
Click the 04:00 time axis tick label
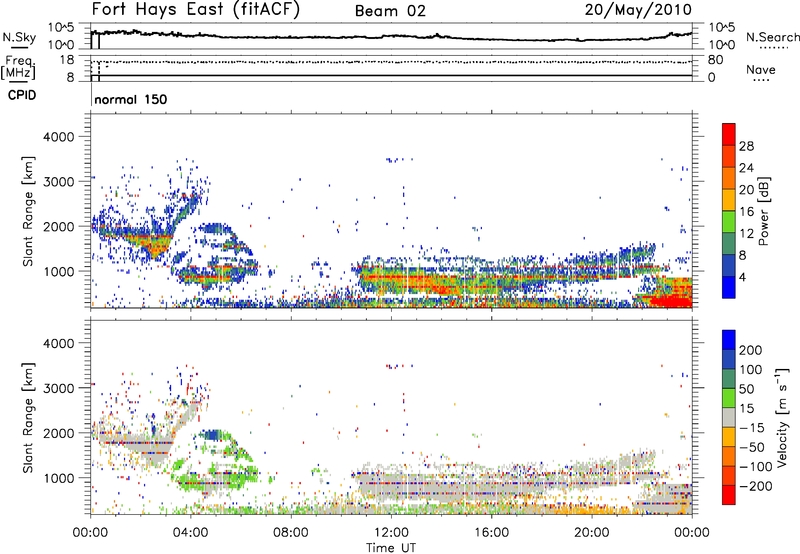tap(190, 533)
